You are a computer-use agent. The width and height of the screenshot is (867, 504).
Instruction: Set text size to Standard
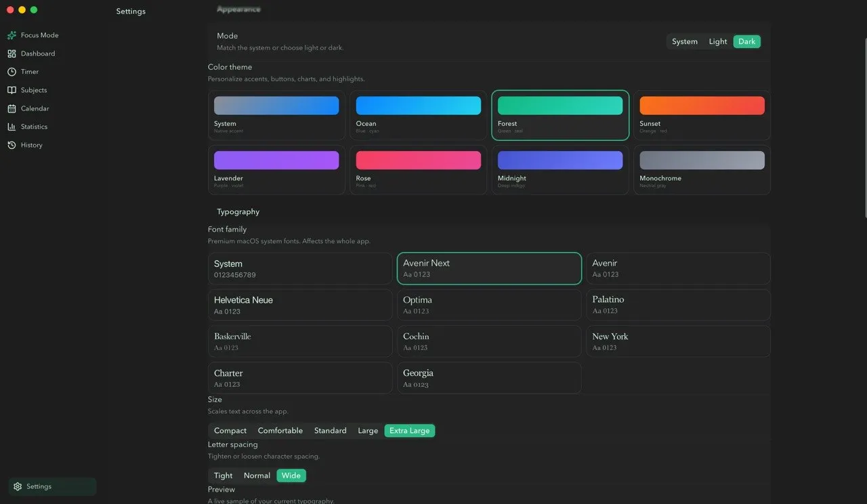tap(331, 431)
